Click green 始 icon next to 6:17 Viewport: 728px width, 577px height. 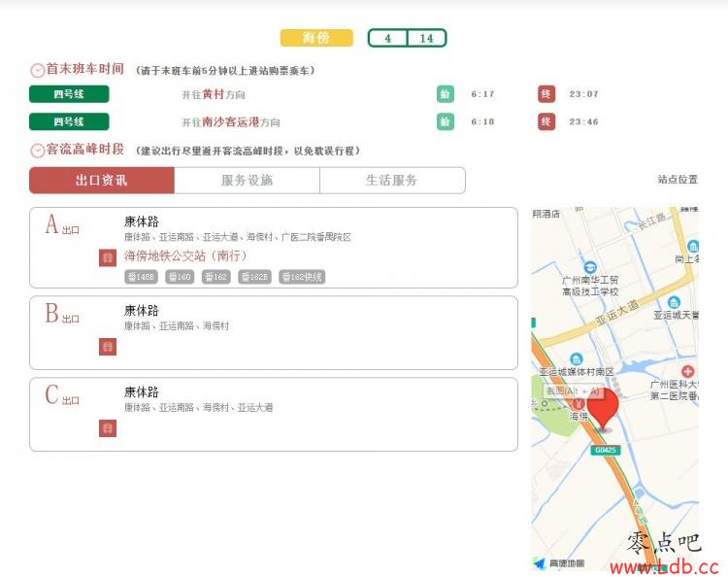coord(446,94)
